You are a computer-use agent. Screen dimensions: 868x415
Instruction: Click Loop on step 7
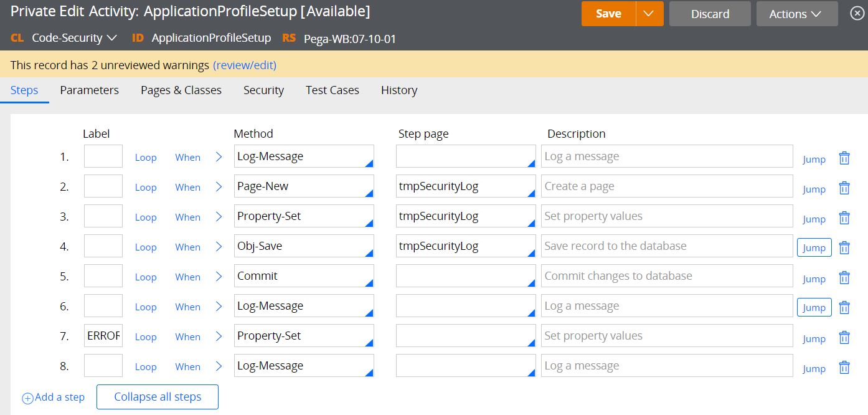pos(146,337)
